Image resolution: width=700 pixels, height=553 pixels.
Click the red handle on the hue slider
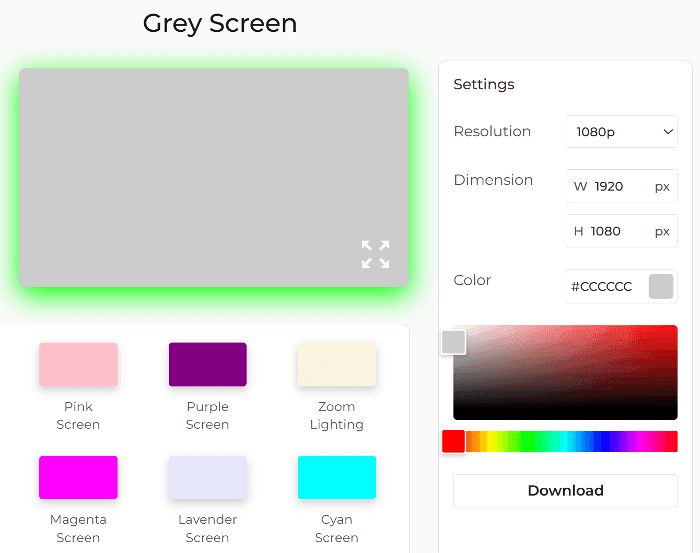454,441
